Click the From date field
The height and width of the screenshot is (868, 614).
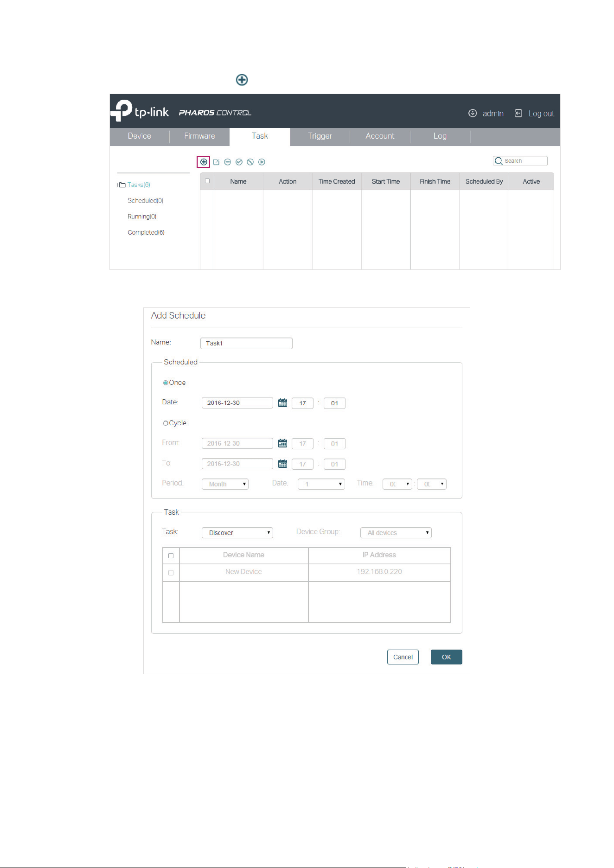[x=237, y=443]
